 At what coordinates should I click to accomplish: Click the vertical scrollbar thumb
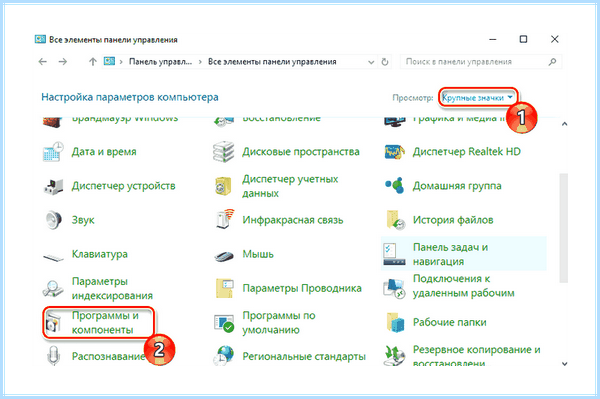coord(563,228)
